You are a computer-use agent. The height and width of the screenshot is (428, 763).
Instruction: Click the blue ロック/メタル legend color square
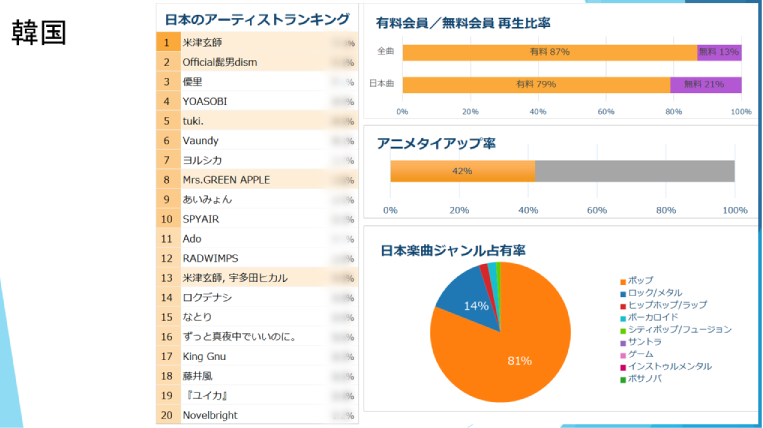[x=623, y=293]
